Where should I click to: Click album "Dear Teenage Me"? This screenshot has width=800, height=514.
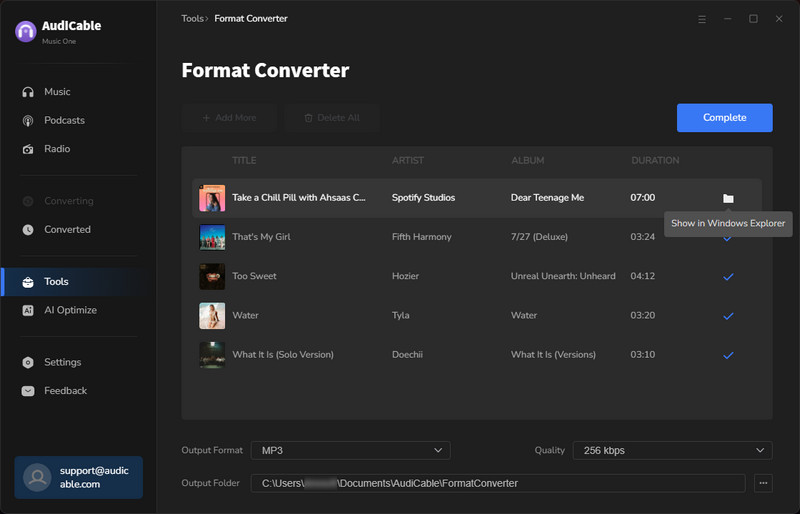pos(547,198)
